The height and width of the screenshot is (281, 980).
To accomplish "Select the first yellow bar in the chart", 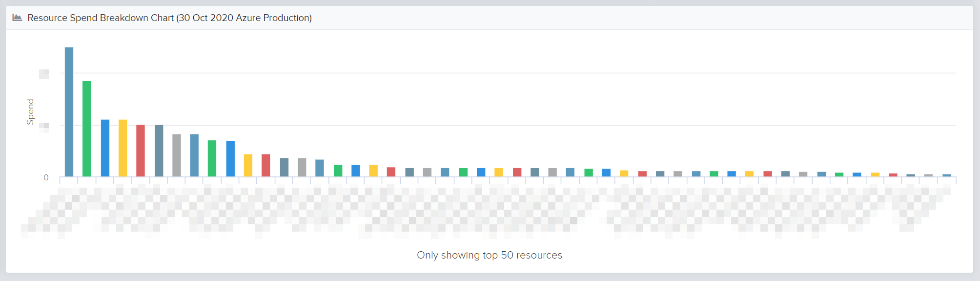I will pos(123,148).
